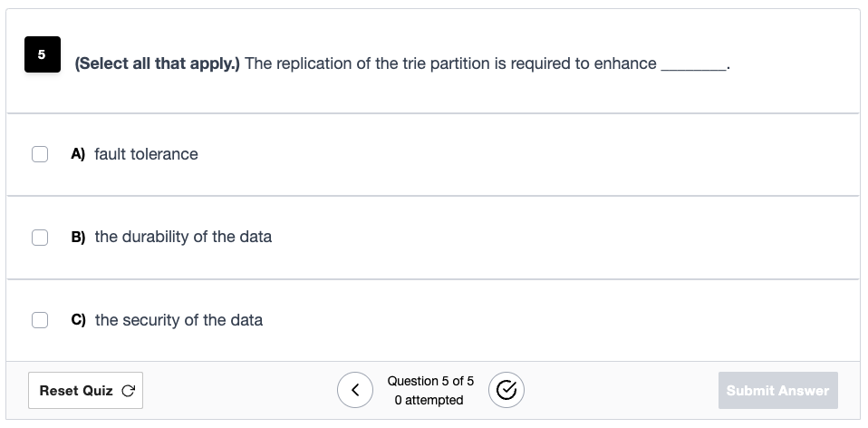
Task: Click the Reset Quiz button
Action: [x=86, y=390]
